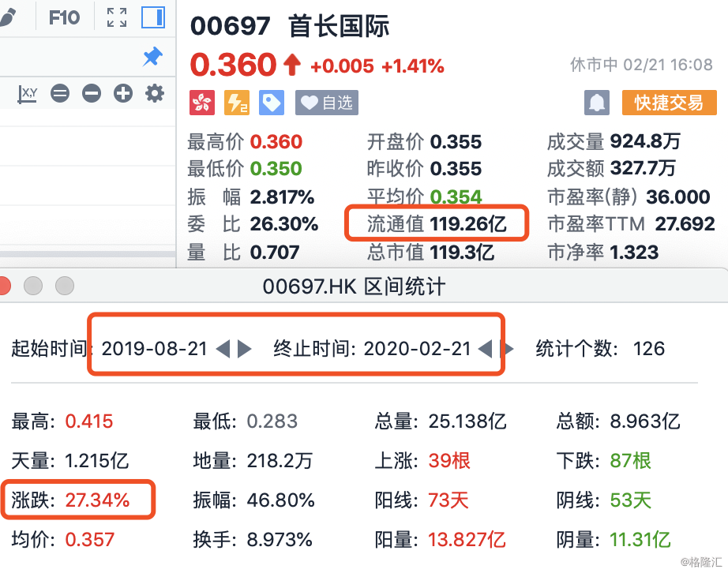Open the F10 company info panel

pos(64,17)
